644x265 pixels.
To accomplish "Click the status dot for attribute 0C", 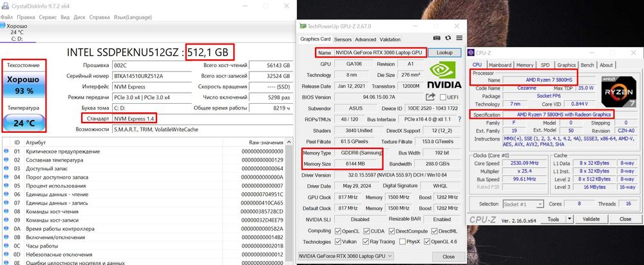I will pos(6,246).
